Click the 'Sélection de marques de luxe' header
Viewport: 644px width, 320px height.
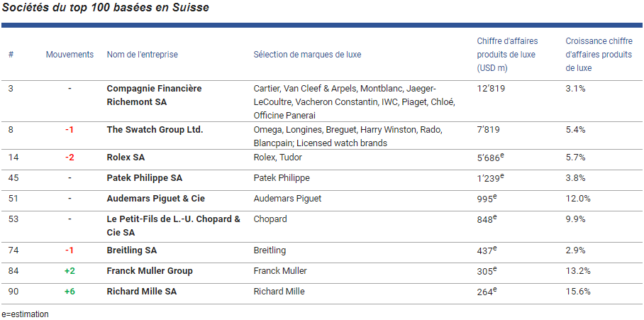click(307, 55)
